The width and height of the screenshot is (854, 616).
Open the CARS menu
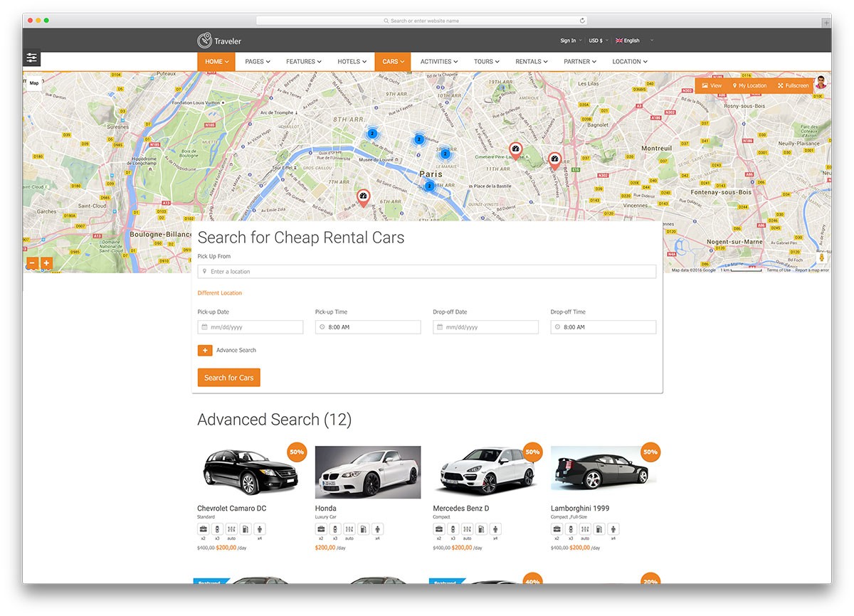[x=393, y=62]
